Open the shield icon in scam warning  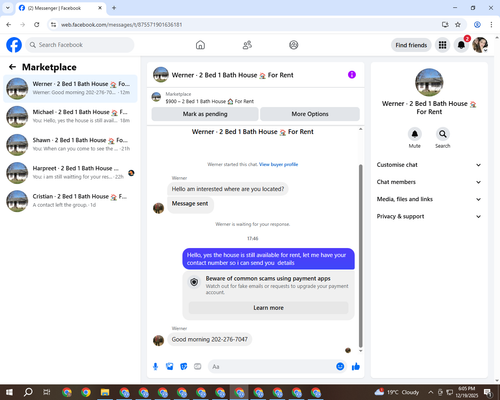(194, 282)
